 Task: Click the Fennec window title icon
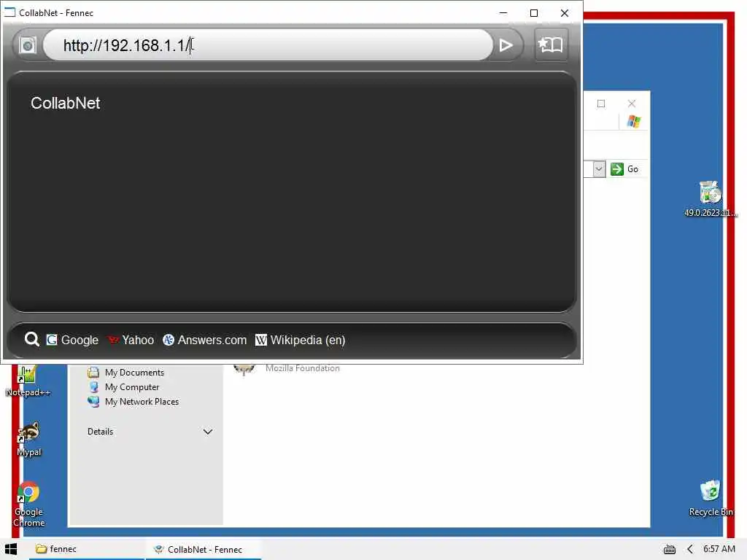(x=9, y=12)
